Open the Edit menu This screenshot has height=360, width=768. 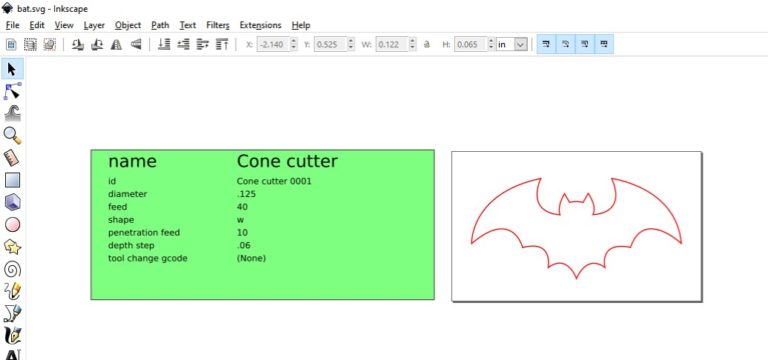click(x=37, y=25)
